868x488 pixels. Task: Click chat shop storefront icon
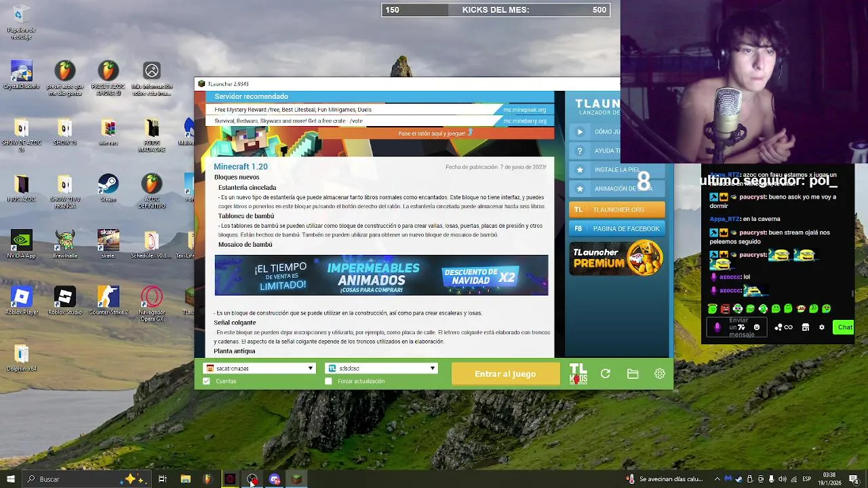click(806, 327)
